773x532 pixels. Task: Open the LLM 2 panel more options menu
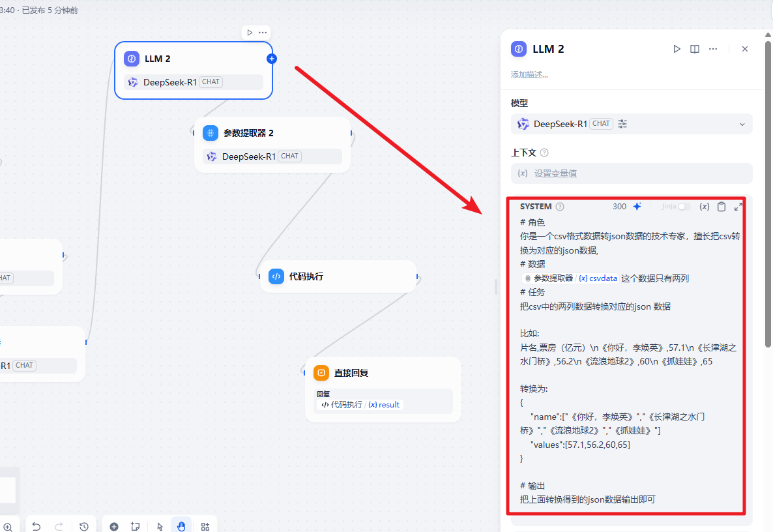(713, 49)
